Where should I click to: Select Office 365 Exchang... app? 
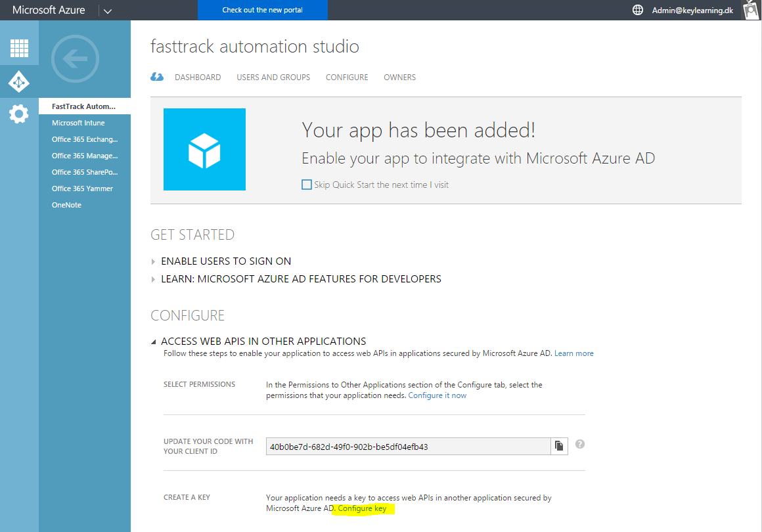pos(85,139)
